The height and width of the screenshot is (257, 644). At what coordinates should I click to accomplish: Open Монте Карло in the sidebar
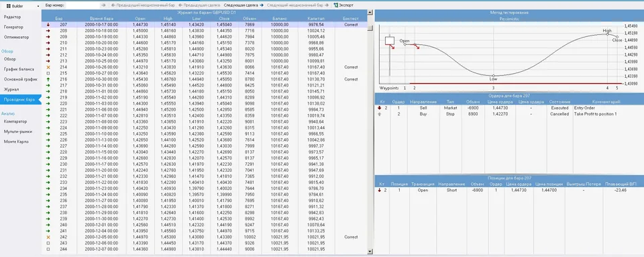tap(16, 142)
